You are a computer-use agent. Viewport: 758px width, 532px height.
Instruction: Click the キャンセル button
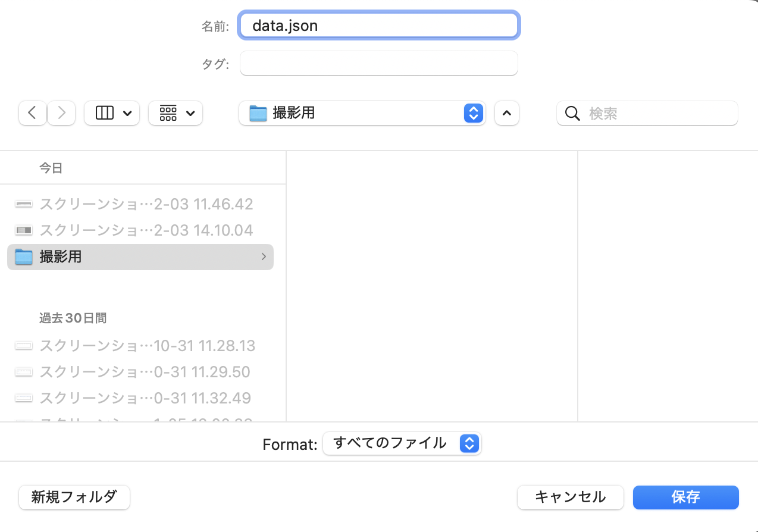[x=569, y=497]
